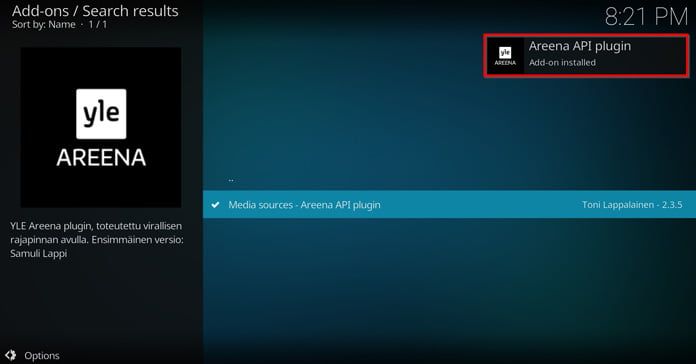
Task: Select Media sources - Areena API plugin row
Action: click(x=449, y=205)
